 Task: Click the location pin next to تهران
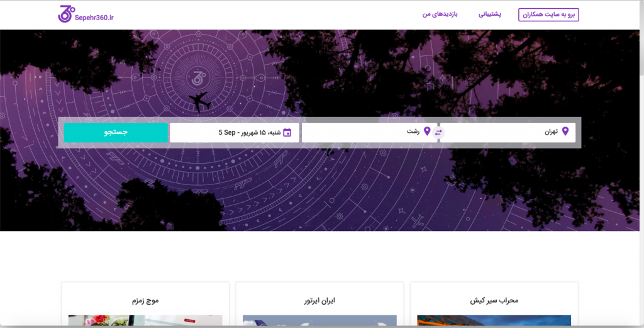565,132
